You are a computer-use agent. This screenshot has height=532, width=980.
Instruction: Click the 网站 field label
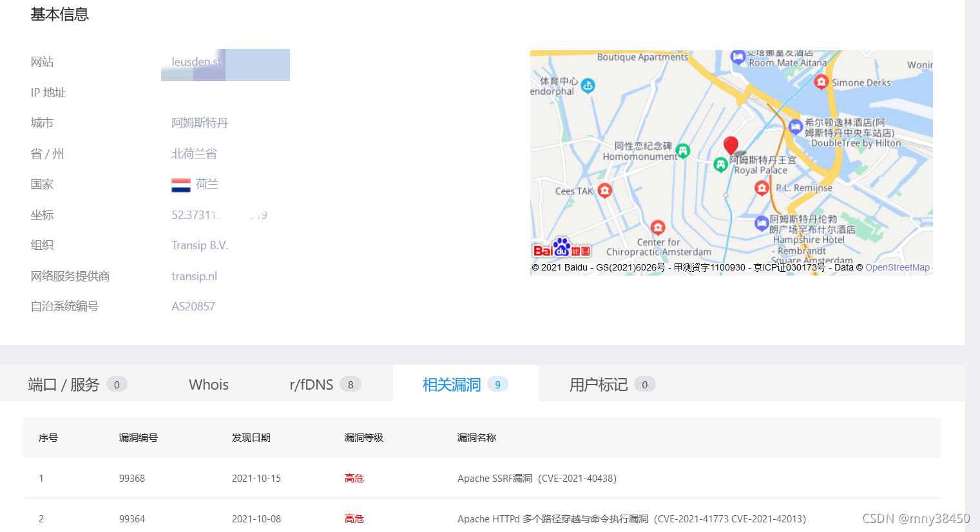tap(42, 62)
